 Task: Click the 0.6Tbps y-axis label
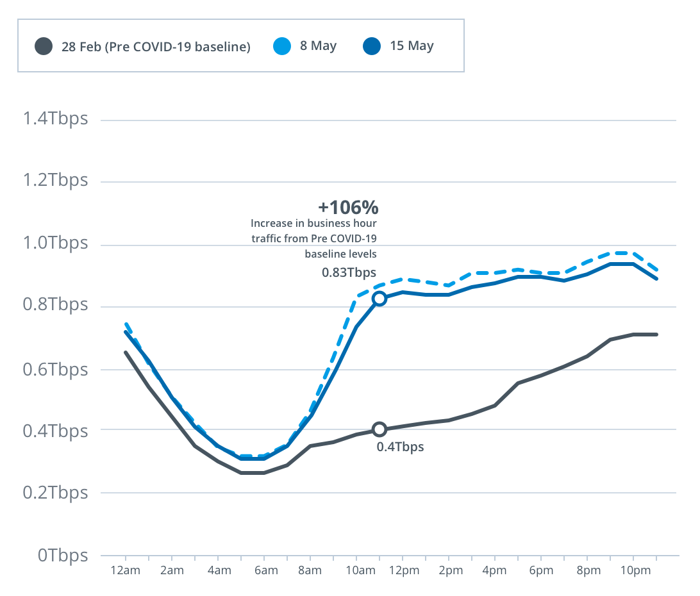click(x=55, y=370)
